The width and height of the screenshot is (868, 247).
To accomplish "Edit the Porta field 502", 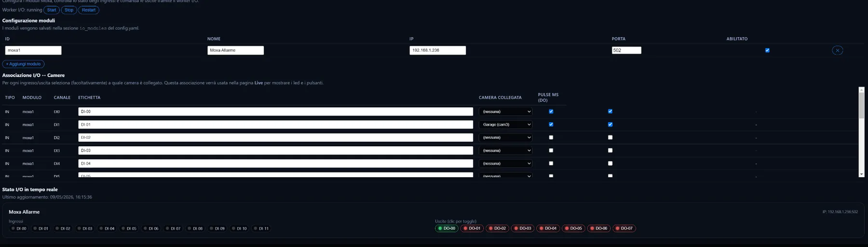I will [x=626, y=50].
